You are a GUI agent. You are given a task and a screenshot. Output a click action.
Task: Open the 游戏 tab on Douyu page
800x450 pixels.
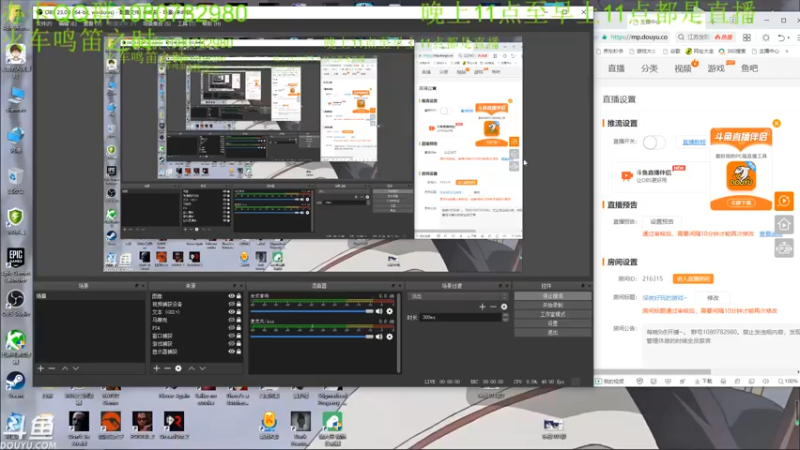coord(716,68)
